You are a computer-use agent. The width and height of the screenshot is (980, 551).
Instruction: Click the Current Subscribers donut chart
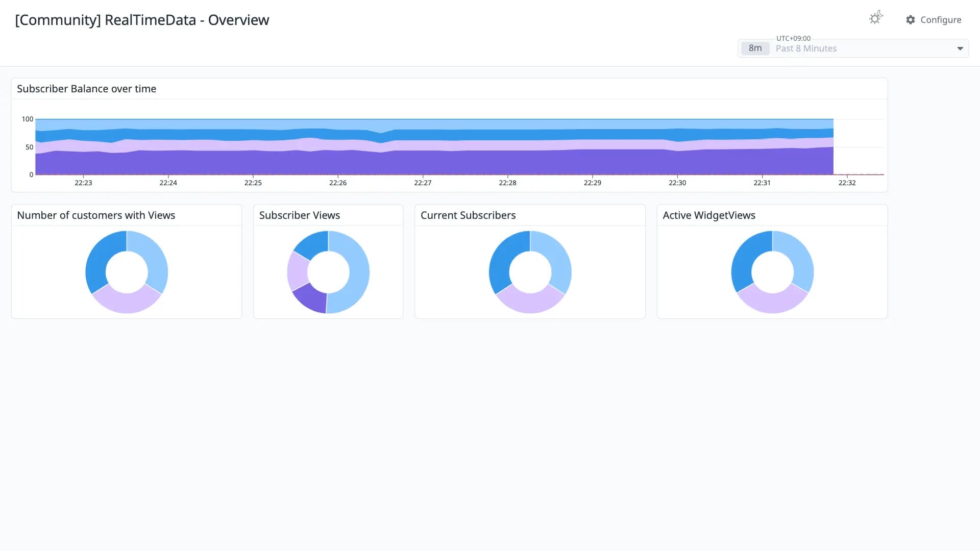[x=530, y=272]
